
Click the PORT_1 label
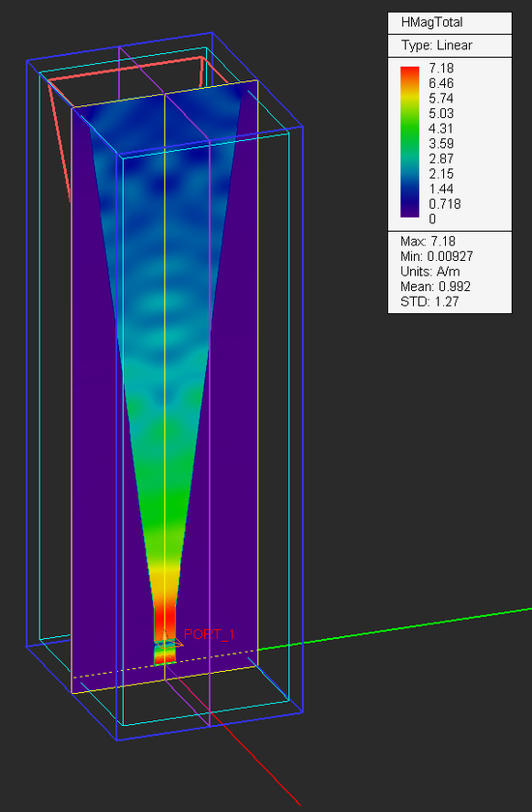point(209,634)
